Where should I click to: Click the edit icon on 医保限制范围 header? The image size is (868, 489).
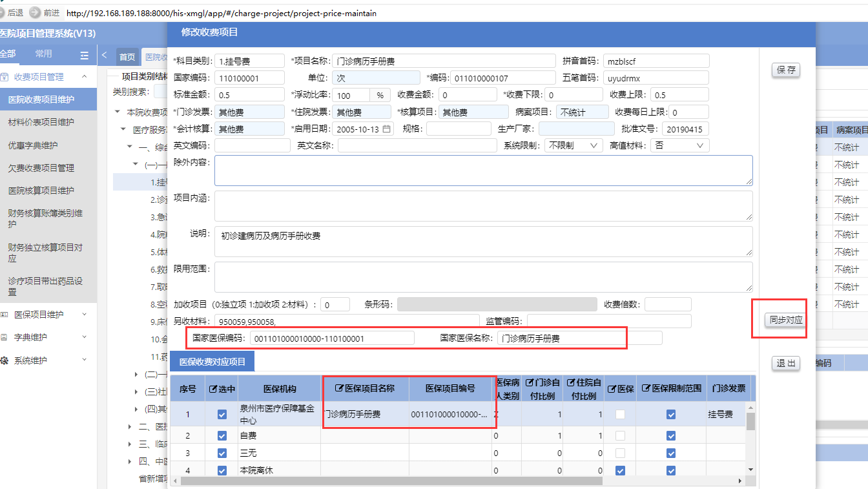click(x=646, y=389)
